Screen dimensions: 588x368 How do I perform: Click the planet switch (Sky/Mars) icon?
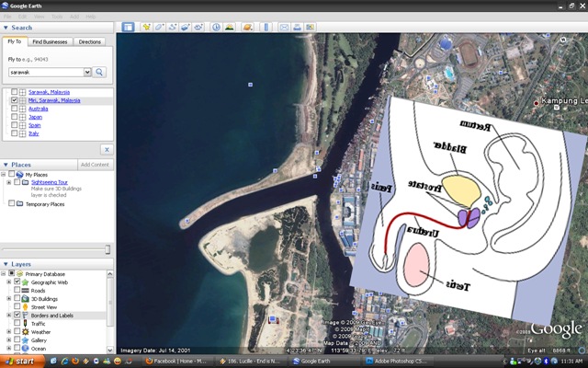coord(247,27)
